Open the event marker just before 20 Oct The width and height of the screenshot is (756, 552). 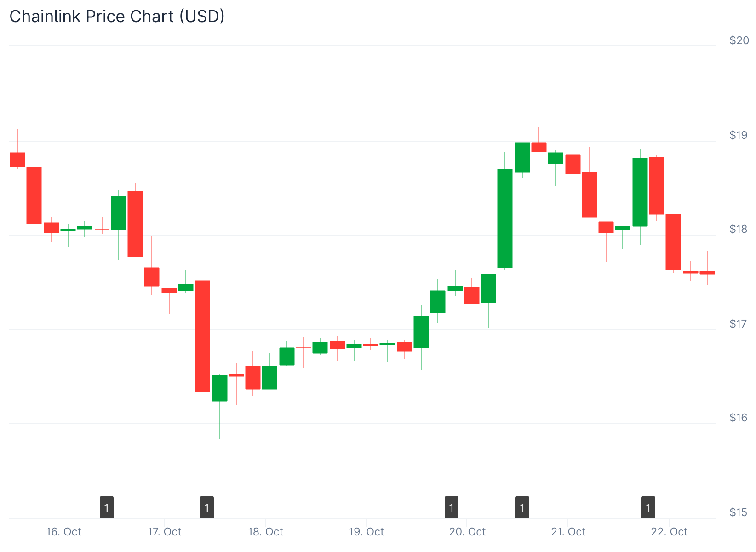click(x=452, y=507)
